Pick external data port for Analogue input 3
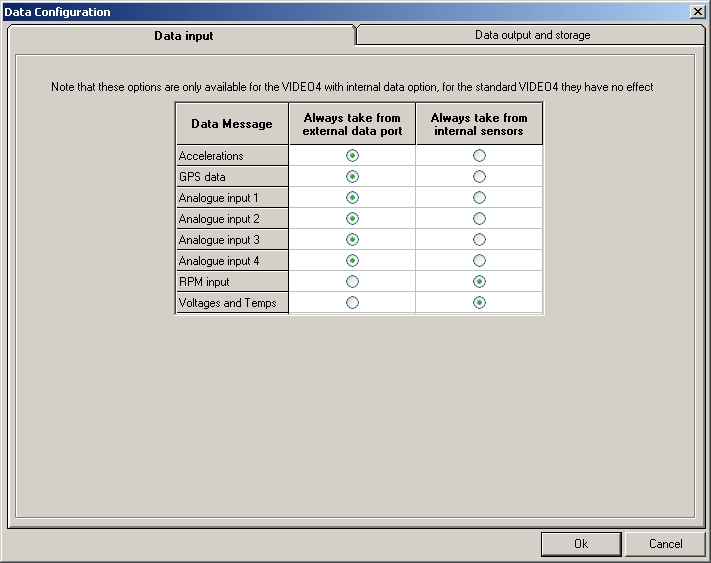This screenshot has width=711, height=563. tap(352, 240)
